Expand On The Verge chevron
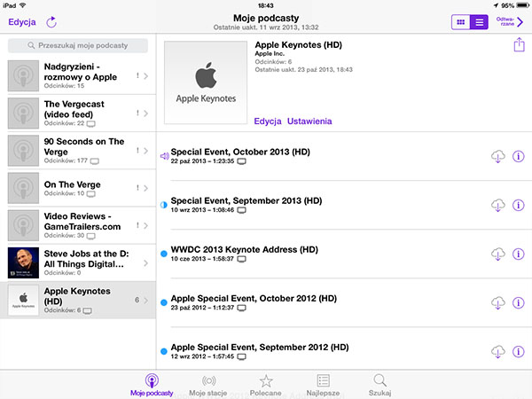The width and height of the screenshot is (532, 399). [x=146, y=188]
